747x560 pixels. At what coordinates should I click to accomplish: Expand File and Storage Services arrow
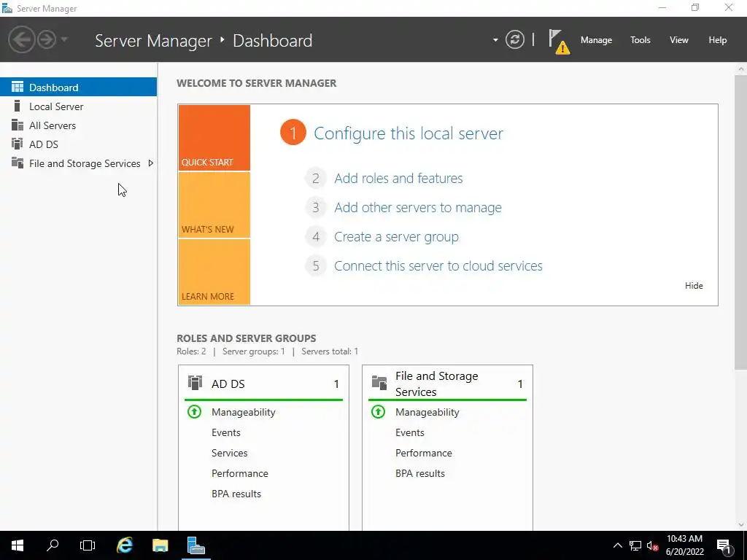click(150, 163)
